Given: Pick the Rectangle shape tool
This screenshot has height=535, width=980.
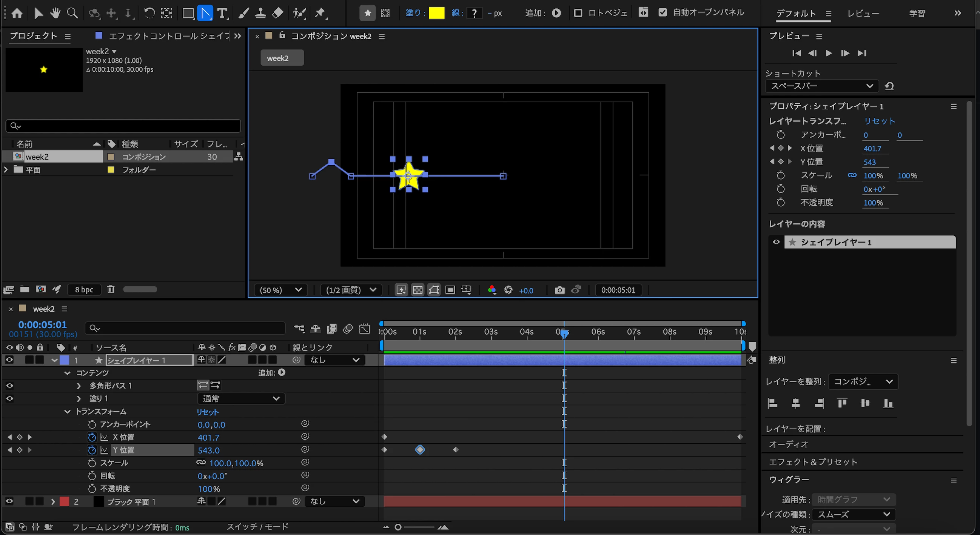Looking at the screenshot, I should [x=188, y=13].
